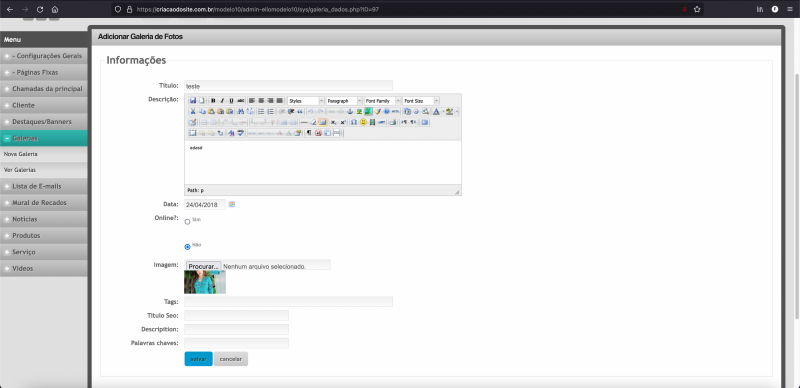Viewport: 800px width, 388px height.
Task: Create a bulleted list in editor
Action: (261, 111)
